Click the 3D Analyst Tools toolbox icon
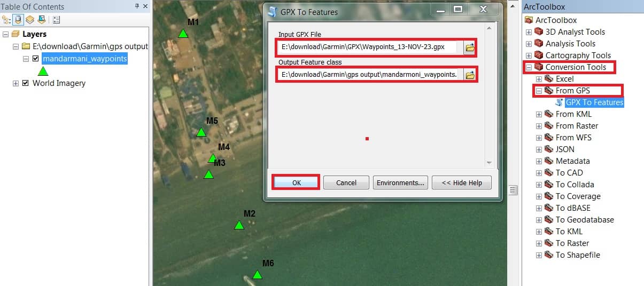The width and height of the screenshot is (644, 286). [x=539, y=32]
